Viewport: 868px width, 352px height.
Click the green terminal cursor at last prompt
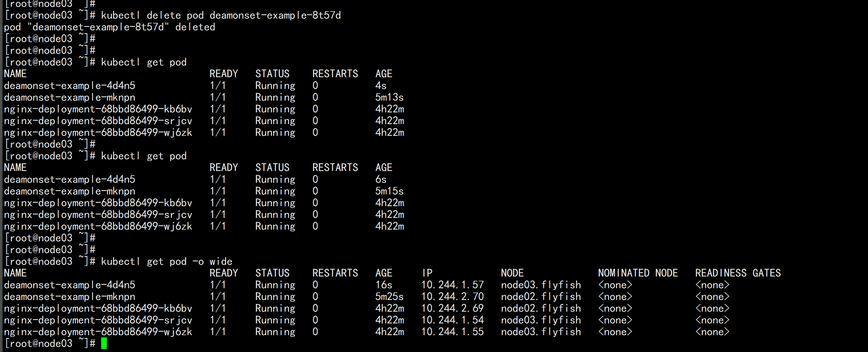[104, 343]
